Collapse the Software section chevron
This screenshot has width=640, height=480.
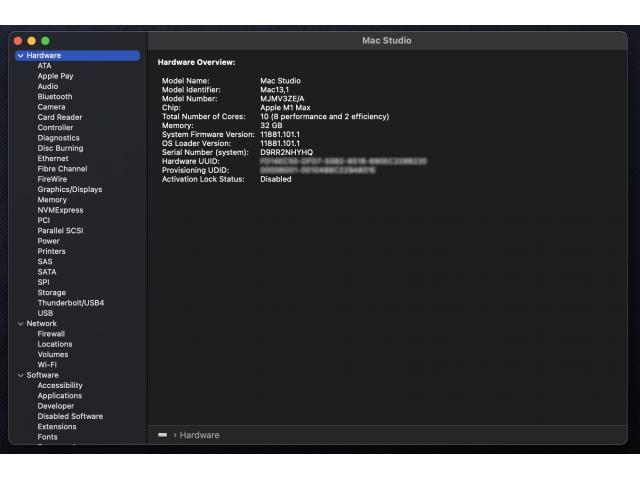pyautogui.click(x=20, y=375)
